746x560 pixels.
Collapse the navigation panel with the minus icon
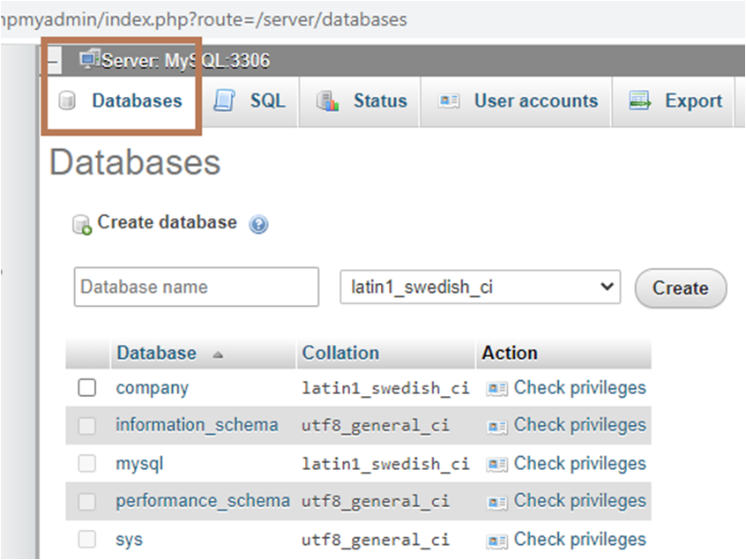(x=53, y=61)
